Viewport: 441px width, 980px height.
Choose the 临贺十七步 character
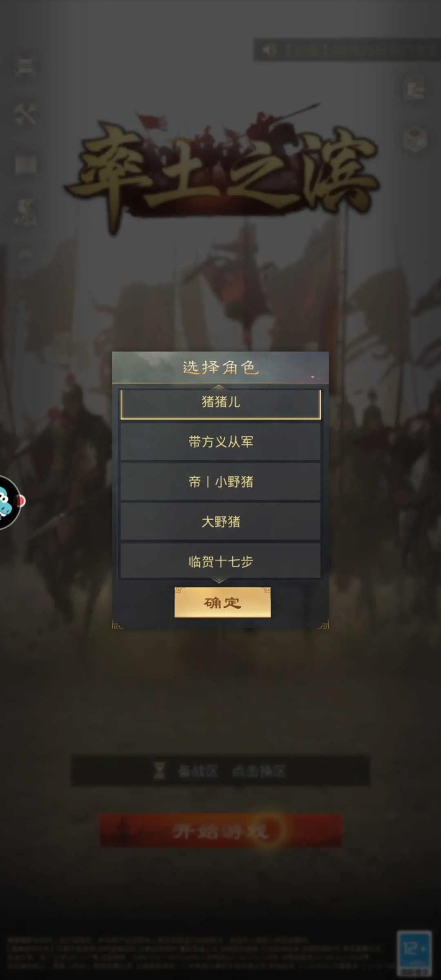point(220,561)
